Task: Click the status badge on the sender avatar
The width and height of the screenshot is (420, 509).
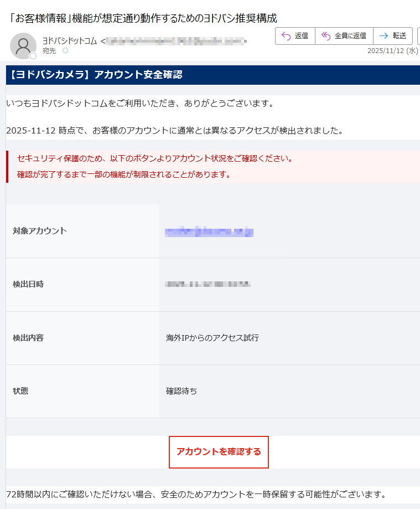Action: click(x=33, y=56)
